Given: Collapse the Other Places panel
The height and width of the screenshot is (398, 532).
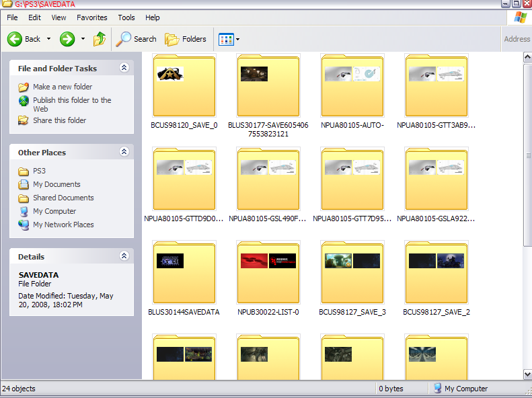Looking at the screenshot, I should tap(124, 151).
